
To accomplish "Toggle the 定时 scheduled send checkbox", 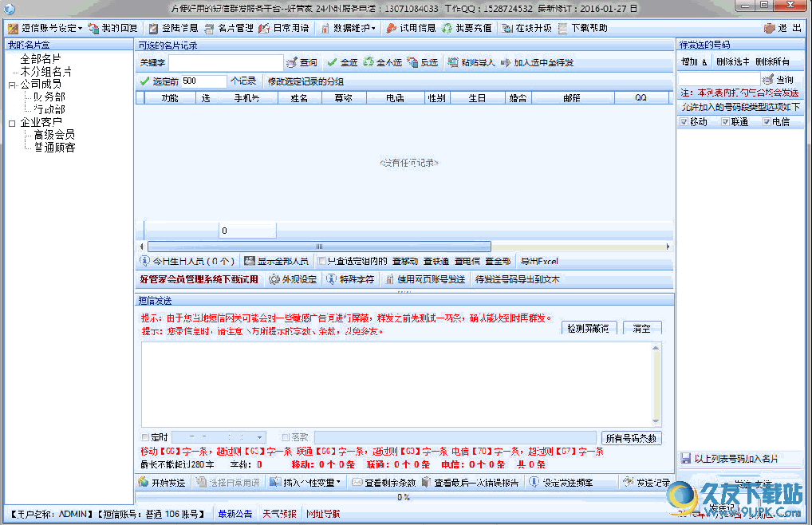I will [145, 437].
